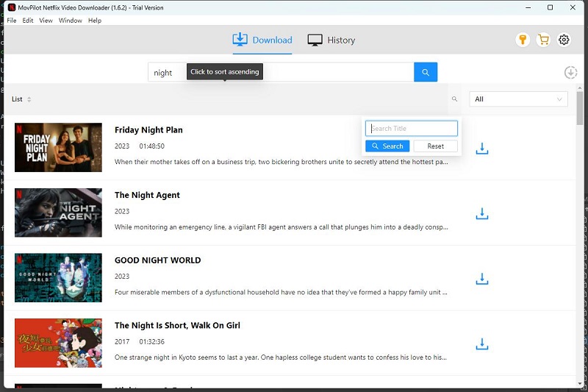Click The Night Is Short, Walk On Girl title

tap(177, 326)
